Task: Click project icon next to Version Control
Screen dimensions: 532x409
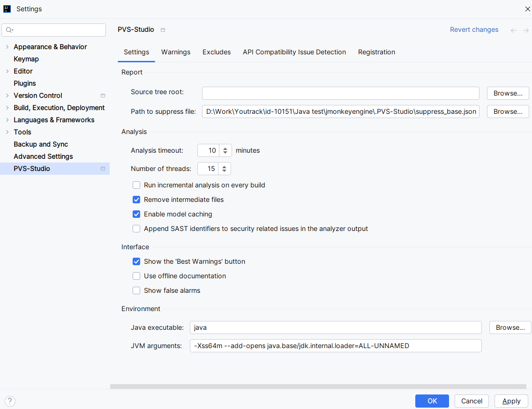Action: (x=103, y=96)
